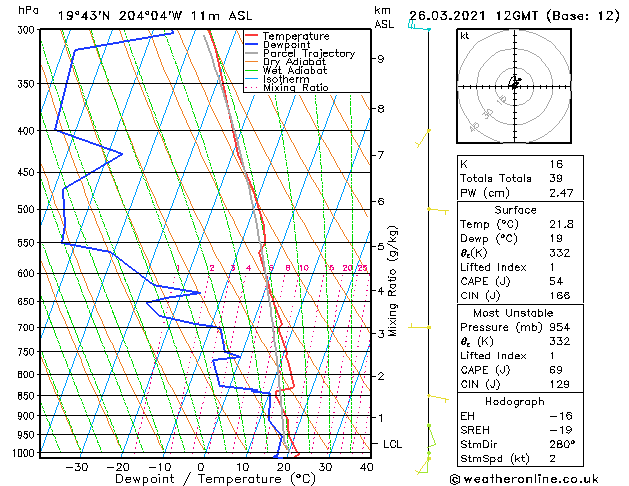Click the 1000 hPa pressure axis label
The width and height of the screenshot is (629, 486).
coord(26,453)
